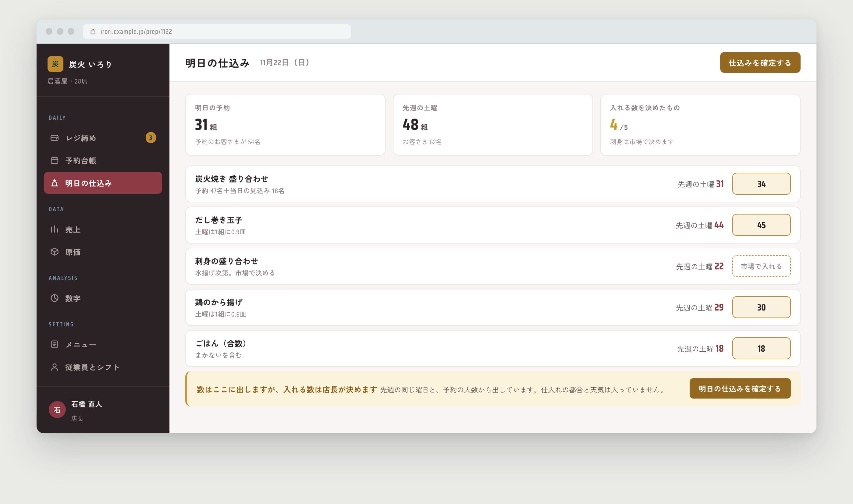Edit 炭火焼き 盛り合わせ quantity field 34

point(761,184)
